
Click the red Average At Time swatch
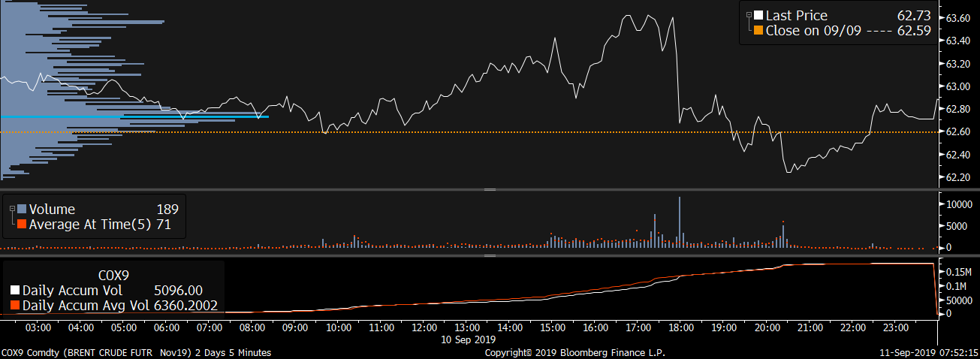pyautogui.click(x=22, y=224)
